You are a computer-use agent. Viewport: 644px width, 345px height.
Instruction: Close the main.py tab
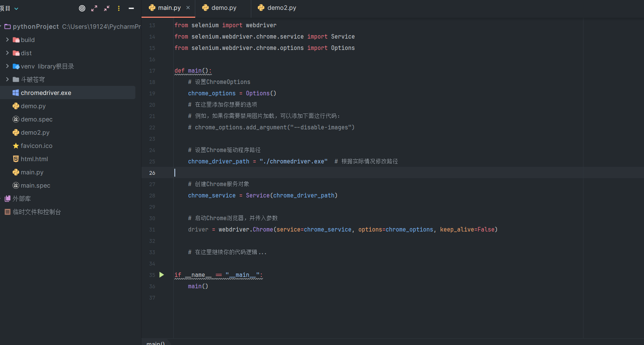coord(188,8)
